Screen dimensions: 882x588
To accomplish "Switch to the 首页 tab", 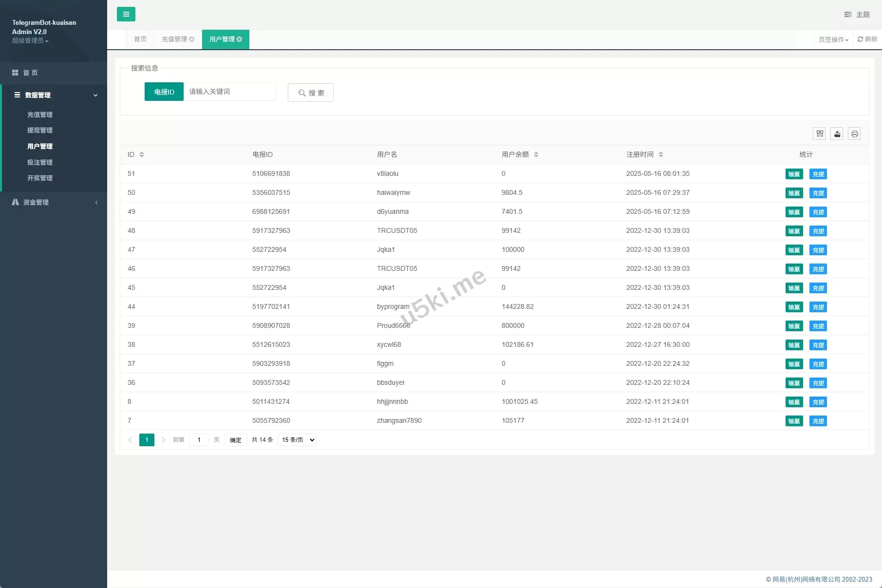I will tap(140, 39).
